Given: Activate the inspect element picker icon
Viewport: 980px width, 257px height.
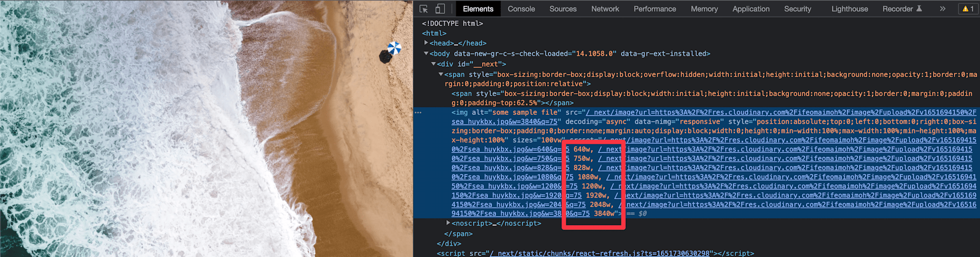Looking at the screenshot, I should coord(424,9).
